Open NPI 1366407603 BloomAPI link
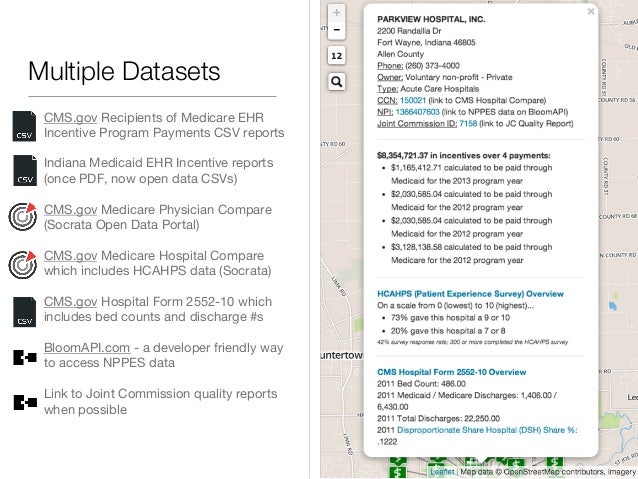This screenshot has height=479, width=638. 417,112
